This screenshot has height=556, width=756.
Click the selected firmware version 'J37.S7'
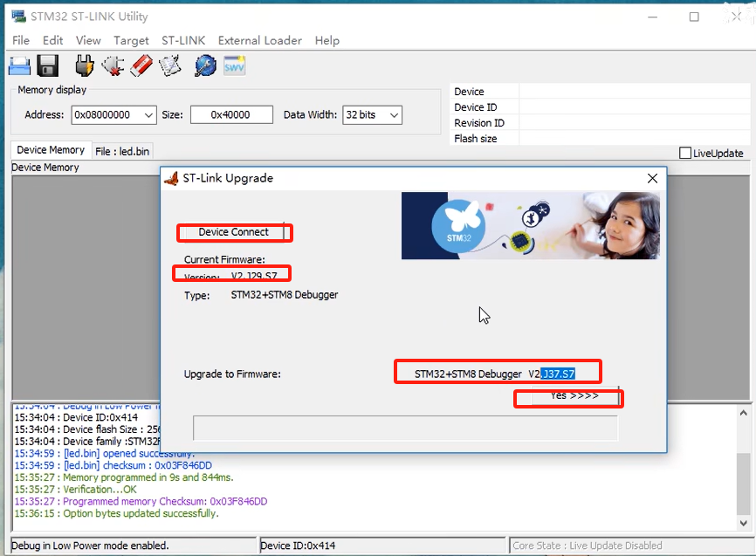coord(558,374)
